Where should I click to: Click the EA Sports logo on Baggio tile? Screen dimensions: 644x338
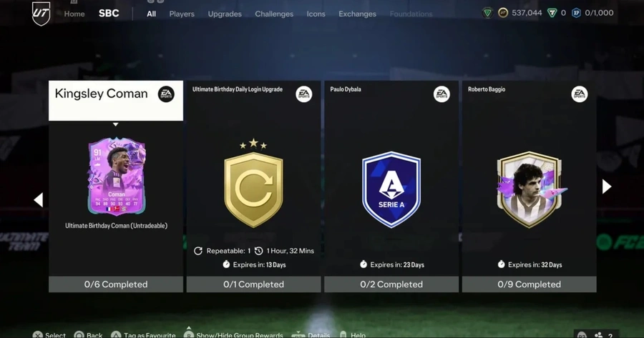579,94
